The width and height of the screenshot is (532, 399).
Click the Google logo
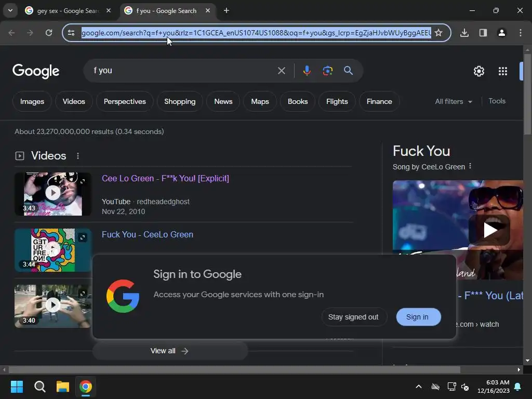pyautogui.click(x=36, y=71)
